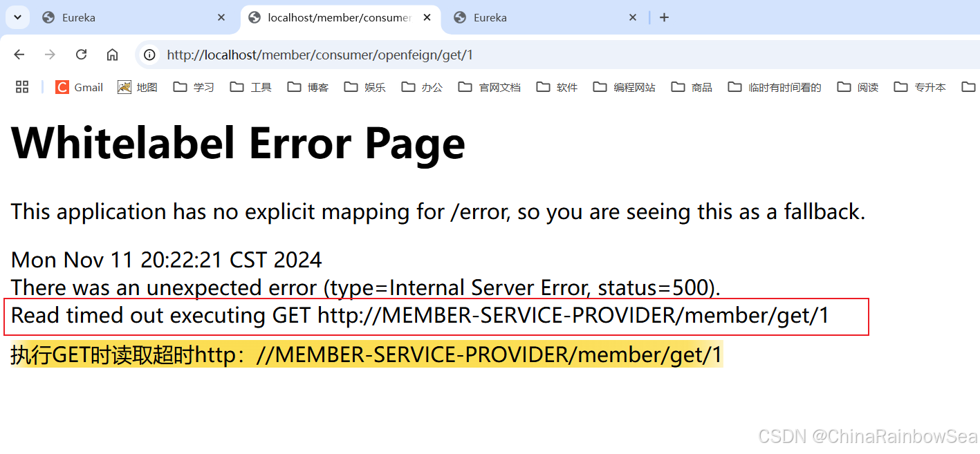Open a new browser tab

pos(665,18)
